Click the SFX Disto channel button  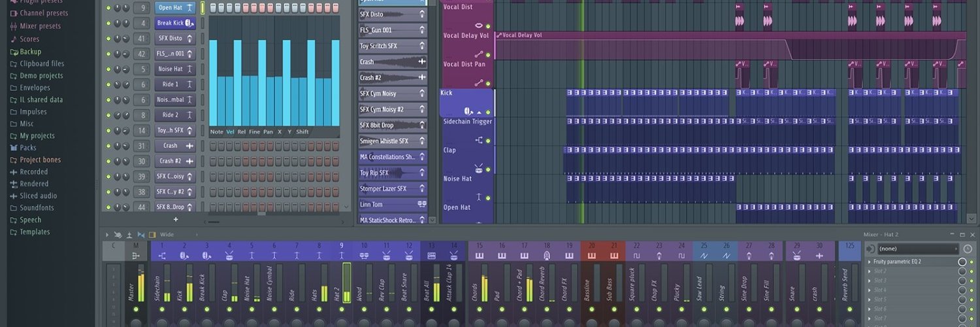click(175, 38)
